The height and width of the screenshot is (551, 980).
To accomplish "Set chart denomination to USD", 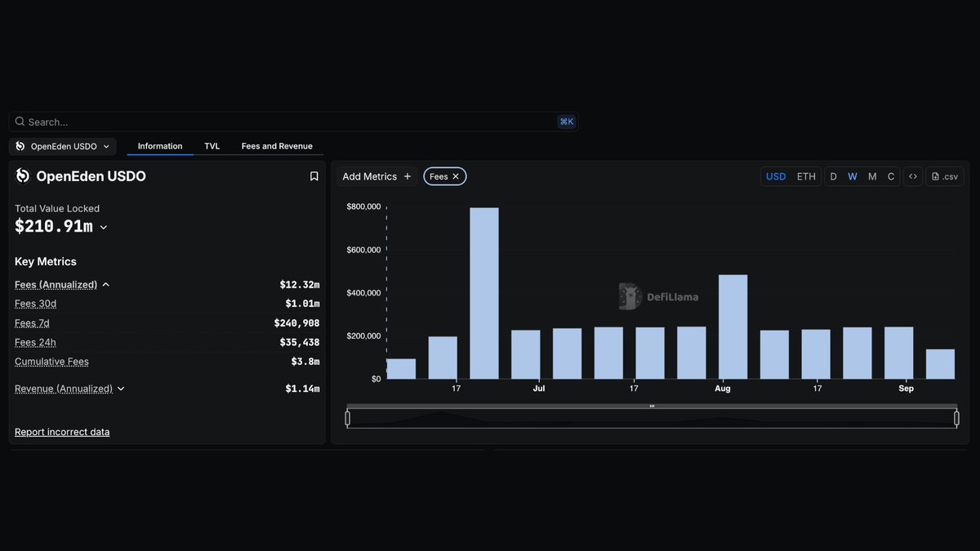I will click(776, 176).
